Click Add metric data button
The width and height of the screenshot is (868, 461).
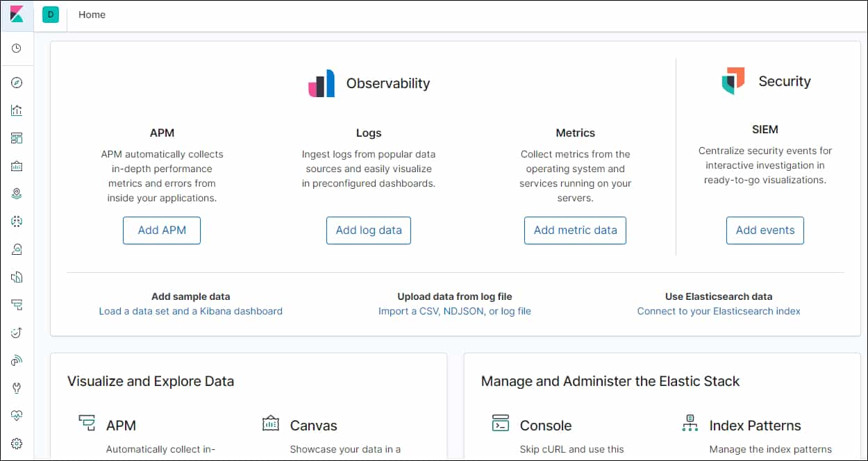point(575,230)
